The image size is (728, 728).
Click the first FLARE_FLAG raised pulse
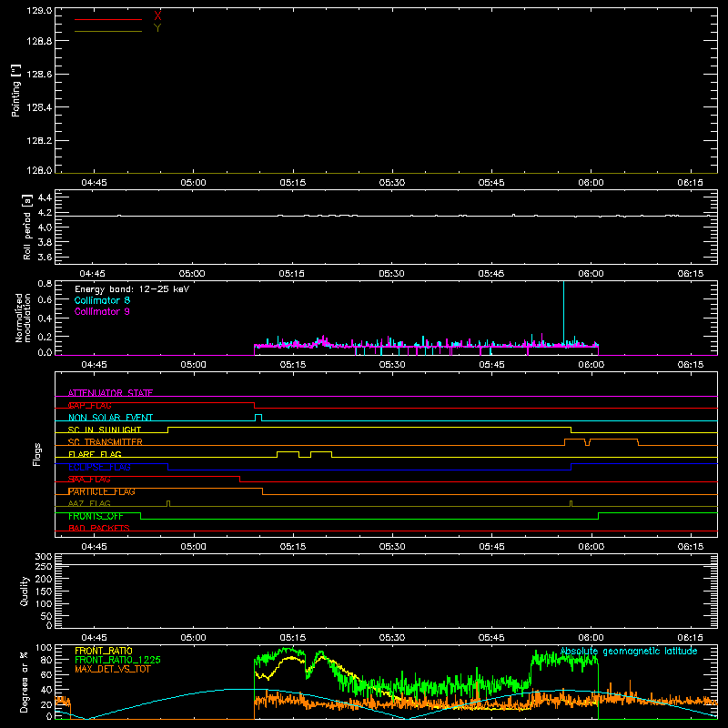click(x=288, y=454)
